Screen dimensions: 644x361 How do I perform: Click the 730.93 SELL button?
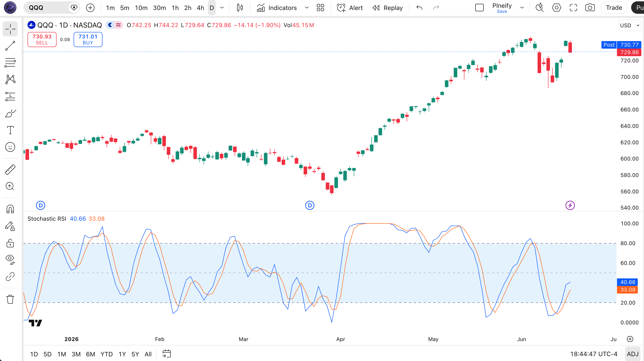42,40
